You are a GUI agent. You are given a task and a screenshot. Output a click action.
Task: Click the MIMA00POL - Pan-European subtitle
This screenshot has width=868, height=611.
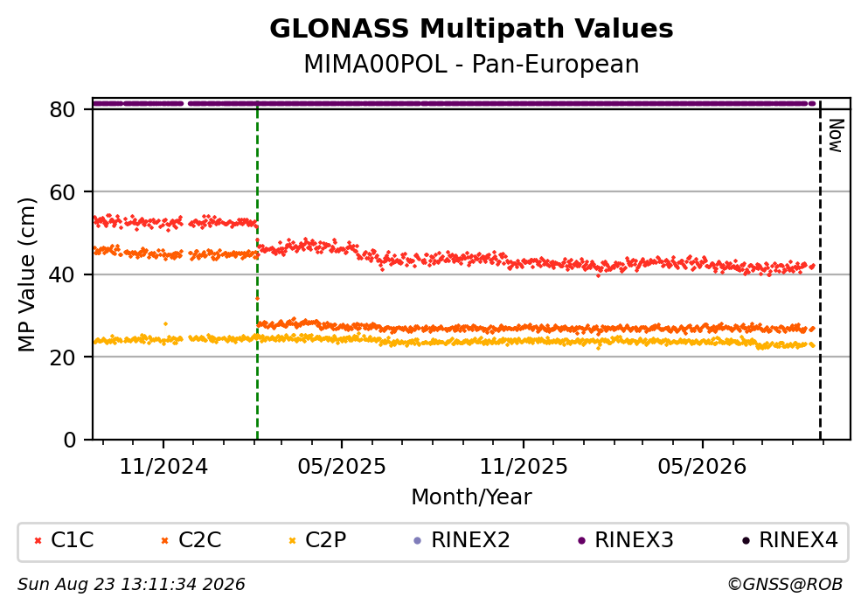coord(472,65)
